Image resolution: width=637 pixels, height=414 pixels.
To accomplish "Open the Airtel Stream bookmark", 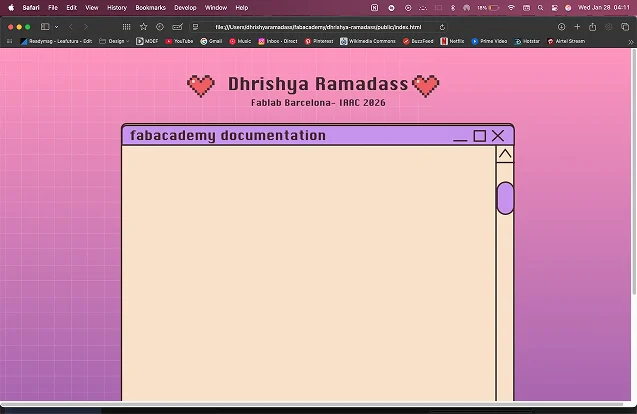I will (x=566, y=41).
